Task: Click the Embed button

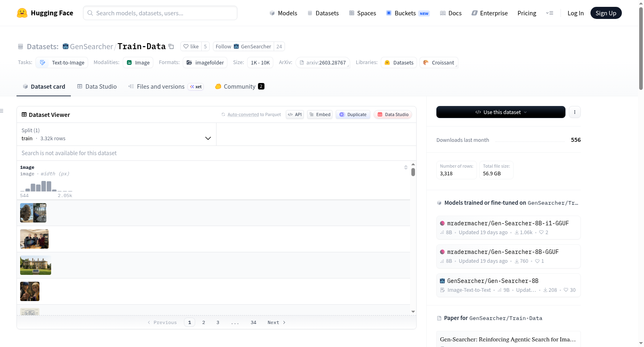Action: tap(320, 114)
